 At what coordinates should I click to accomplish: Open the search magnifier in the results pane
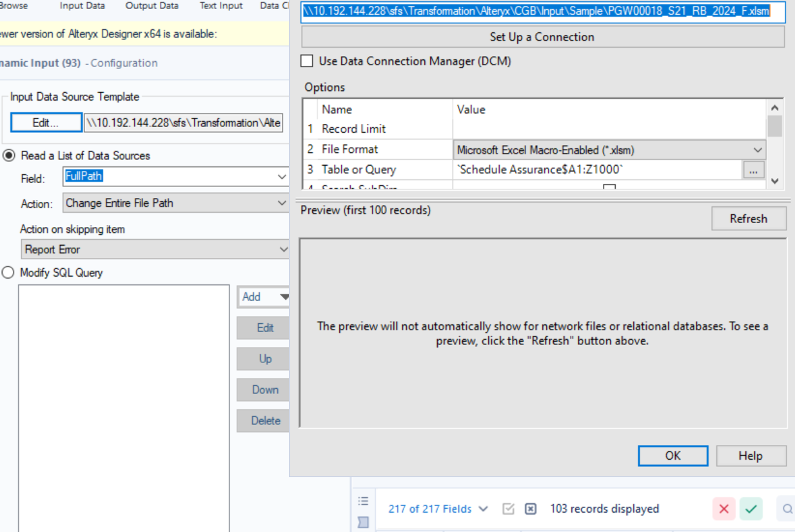point(787,509)
